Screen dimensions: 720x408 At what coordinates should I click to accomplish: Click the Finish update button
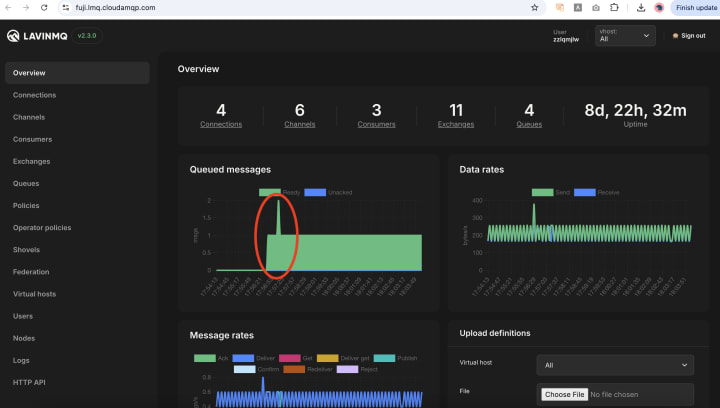point(696,7)
